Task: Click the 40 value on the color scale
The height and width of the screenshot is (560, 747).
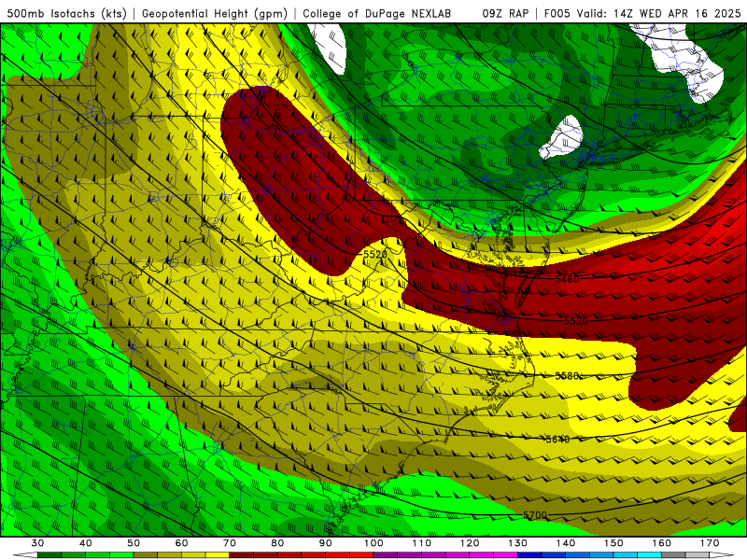Action: coord(86,543)
